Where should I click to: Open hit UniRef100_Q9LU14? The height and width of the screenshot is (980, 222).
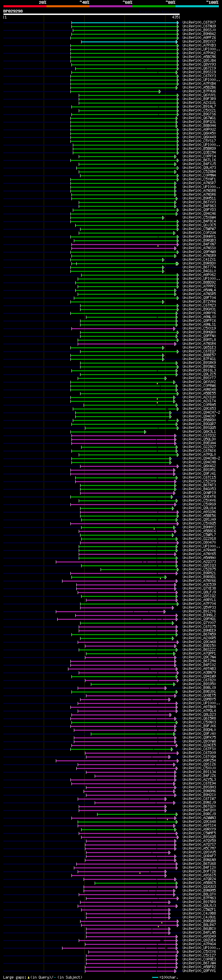click(199, 508)
